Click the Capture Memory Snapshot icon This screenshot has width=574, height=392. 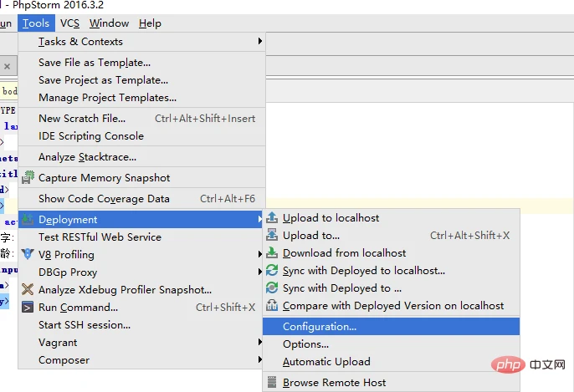pyautogui.click(x=28, y=178)
